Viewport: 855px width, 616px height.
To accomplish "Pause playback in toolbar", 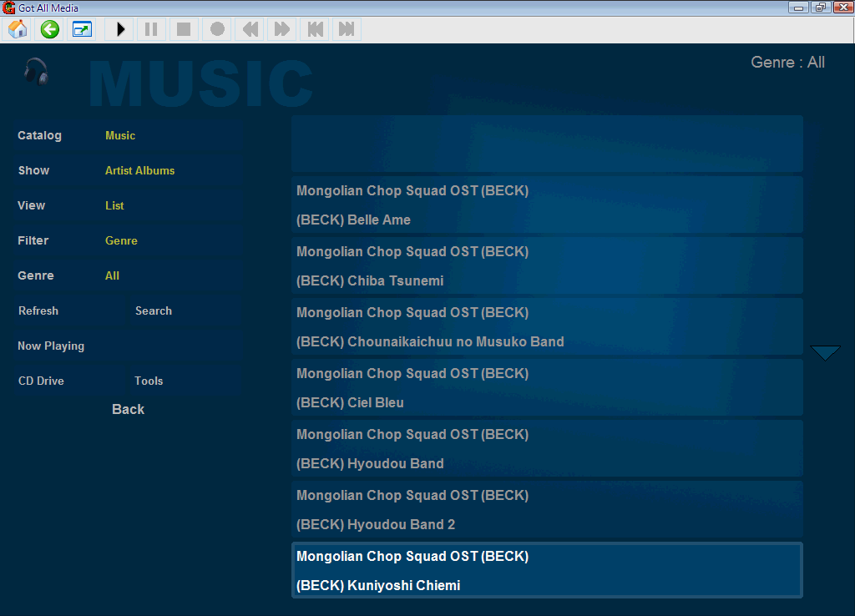I will 152,29.
